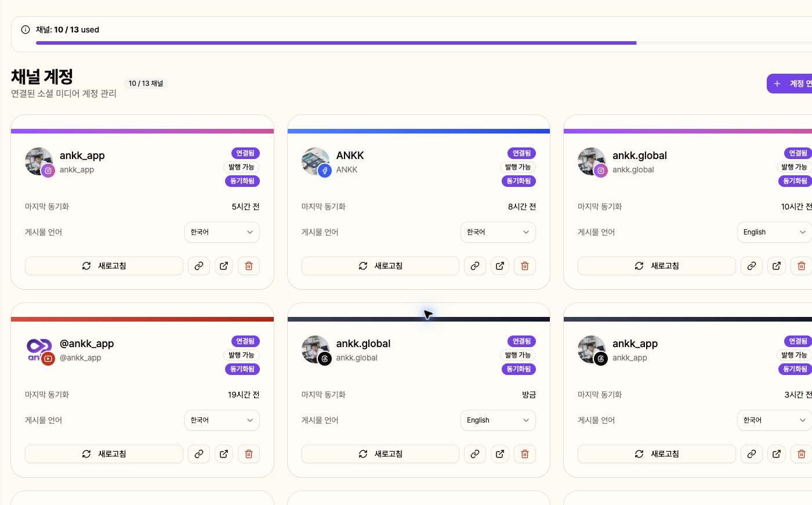Open external link for ANKK Facebook card
This screenshot has width=812, height=505.
pyautogui.click(x=500, y=266)
